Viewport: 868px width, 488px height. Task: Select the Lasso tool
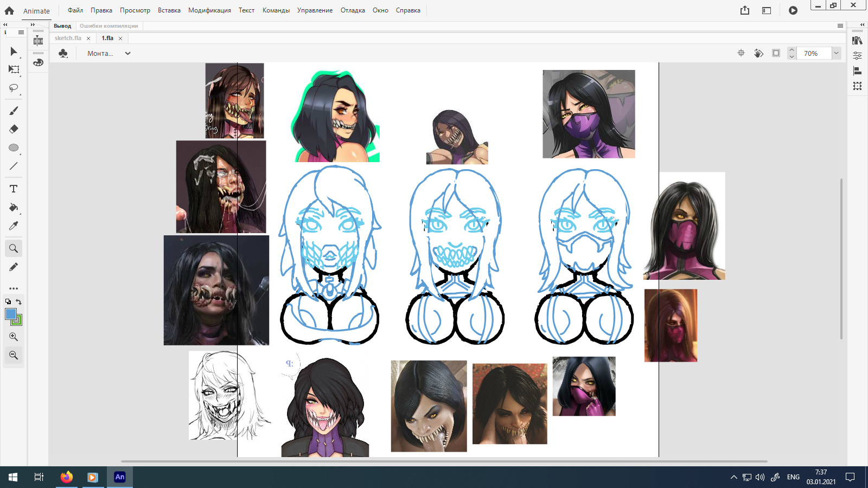coord(14,88)
